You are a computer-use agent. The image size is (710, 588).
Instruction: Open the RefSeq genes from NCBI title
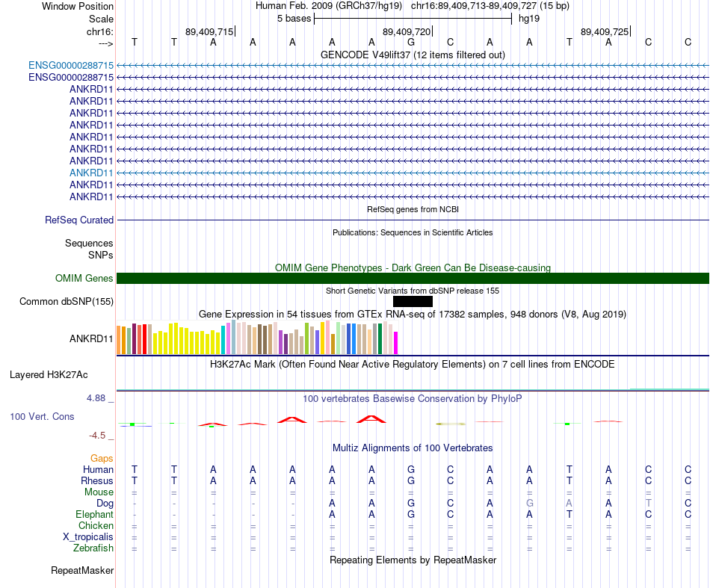click(x=413, y=210)
